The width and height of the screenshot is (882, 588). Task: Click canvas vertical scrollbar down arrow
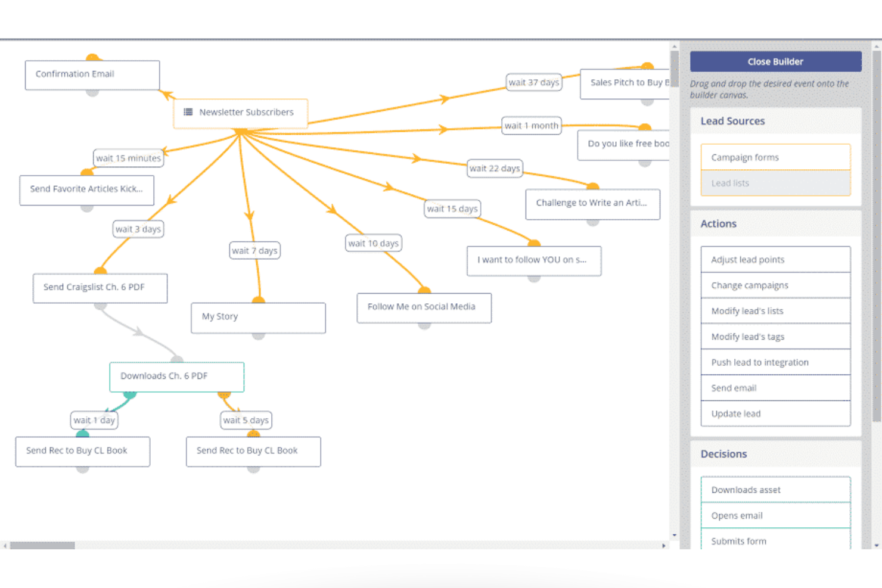coord(675,535)
